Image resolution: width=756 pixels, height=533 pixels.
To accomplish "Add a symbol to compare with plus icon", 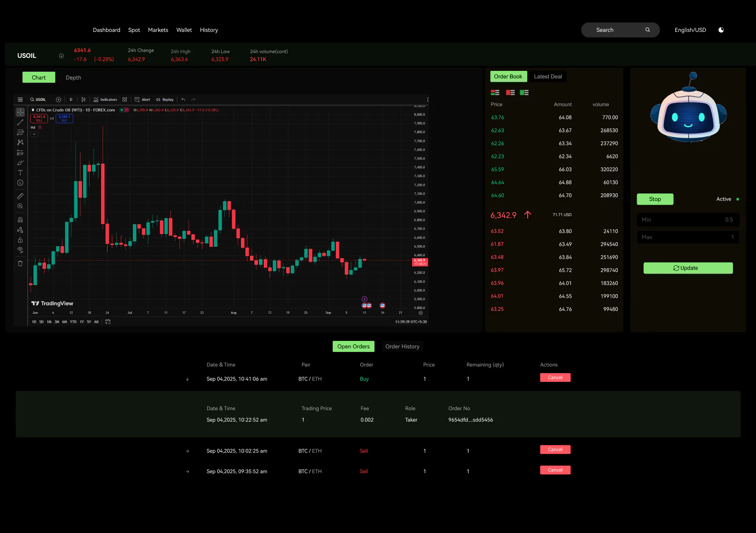I will 59,100.
